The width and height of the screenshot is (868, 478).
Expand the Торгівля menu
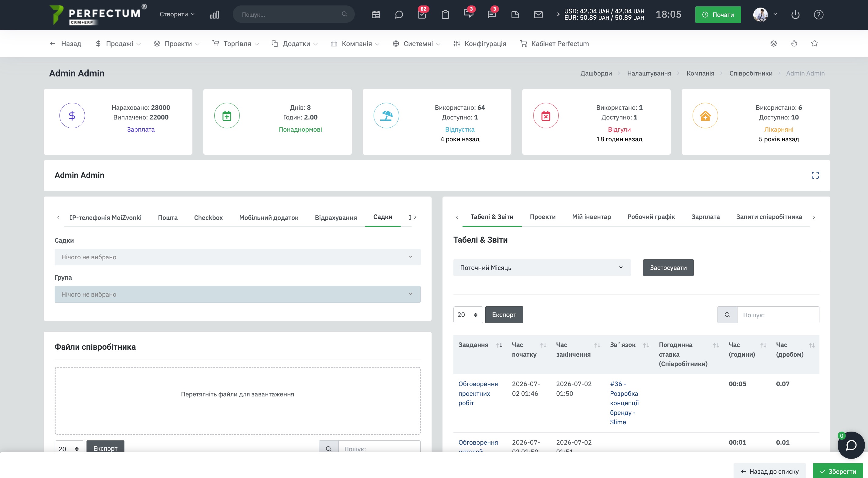[236, 44]
